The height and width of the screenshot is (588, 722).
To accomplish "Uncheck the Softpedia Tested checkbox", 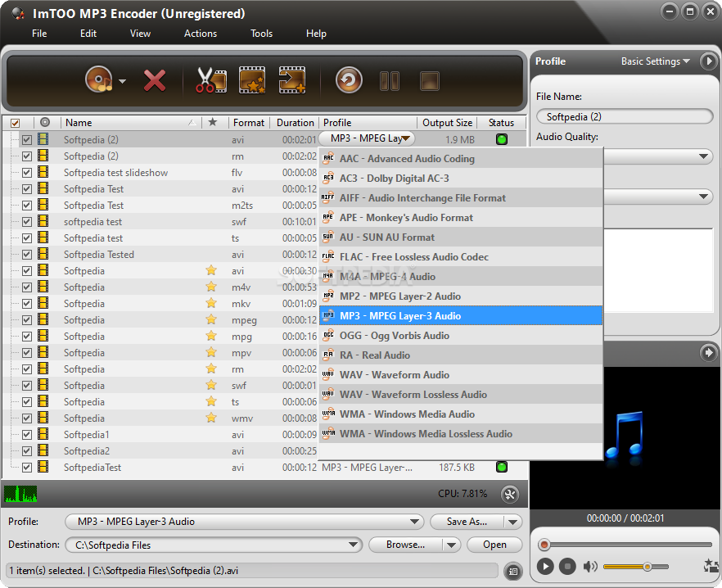I will 27,255.
